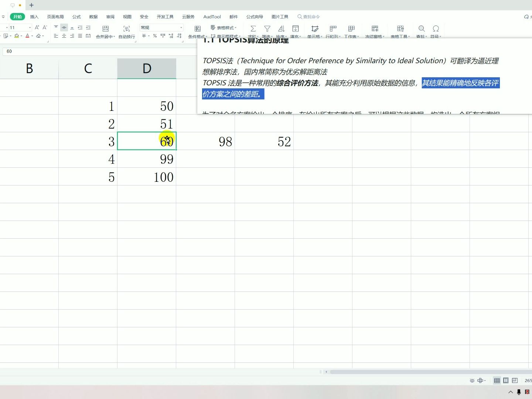Align text left
Viewport: 532px width, 399px height.
click(x=56, y=36)
